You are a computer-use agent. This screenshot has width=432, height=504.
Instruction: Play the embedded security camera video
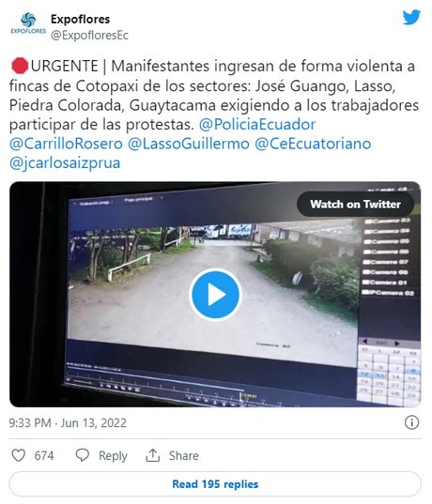pos(215,295)
